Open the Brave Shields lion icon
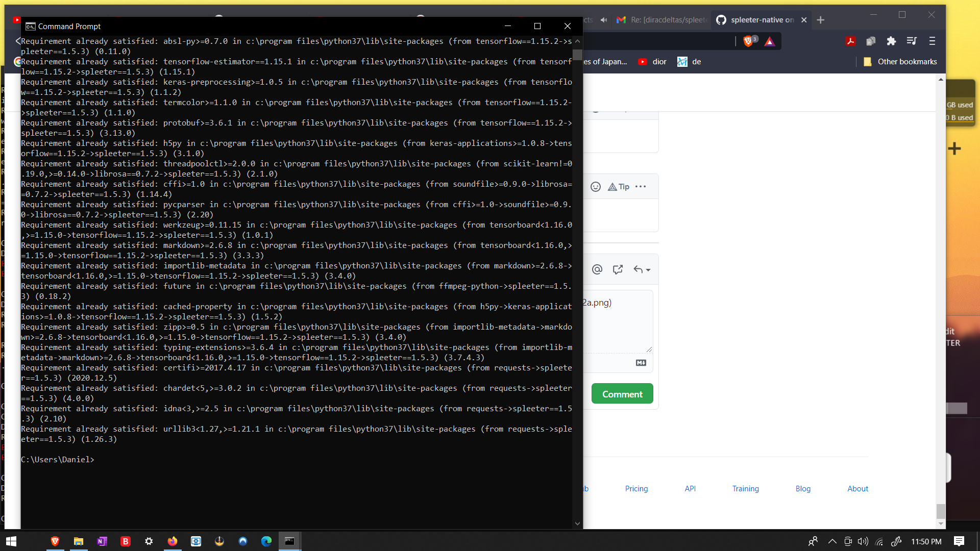The height and width of the screenshot is (551, 980). 749,41
